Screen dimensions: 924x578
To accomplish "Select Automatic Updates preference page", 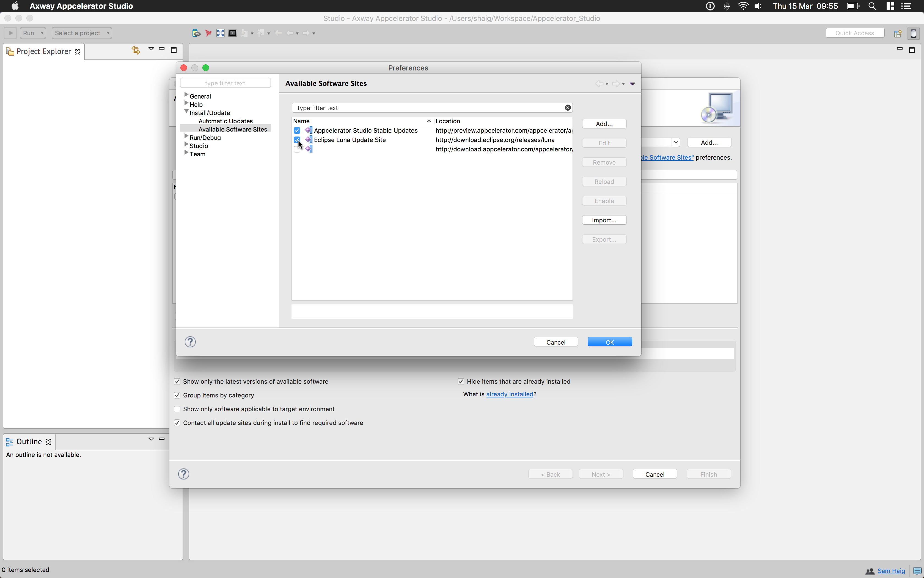I will point(225,121).
